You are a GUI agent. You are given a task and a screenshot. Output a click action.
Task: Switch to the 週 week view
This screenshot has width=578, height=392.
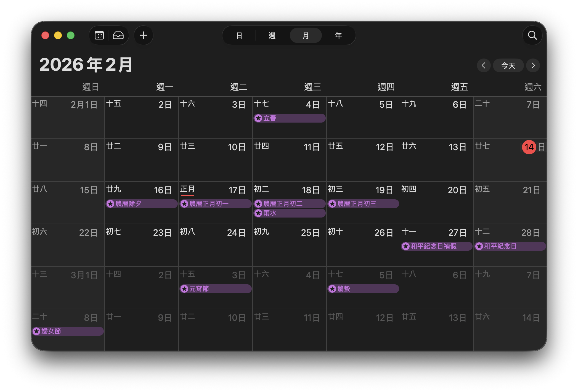pyautogui.click(x=272, y=35)
